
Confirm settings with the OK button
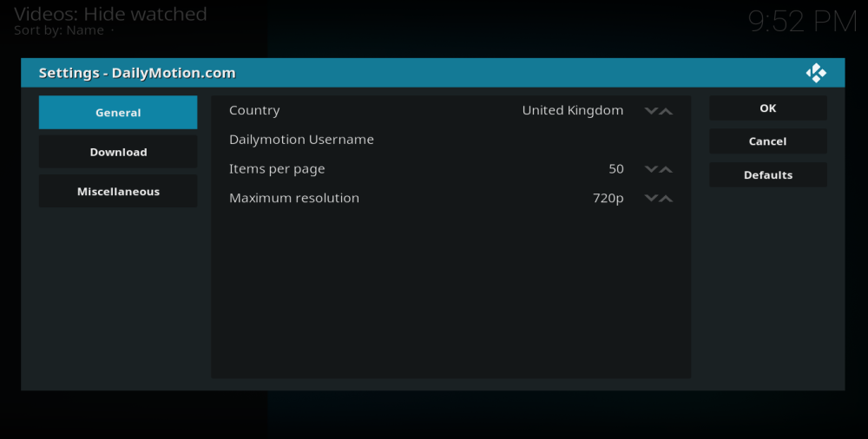[768, 108]
